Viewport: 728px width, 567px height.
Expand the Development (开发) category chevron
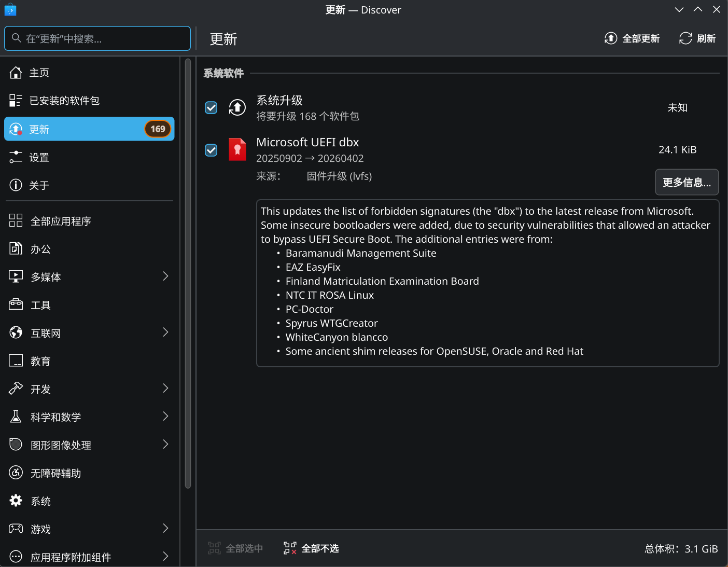coord(165,388)
